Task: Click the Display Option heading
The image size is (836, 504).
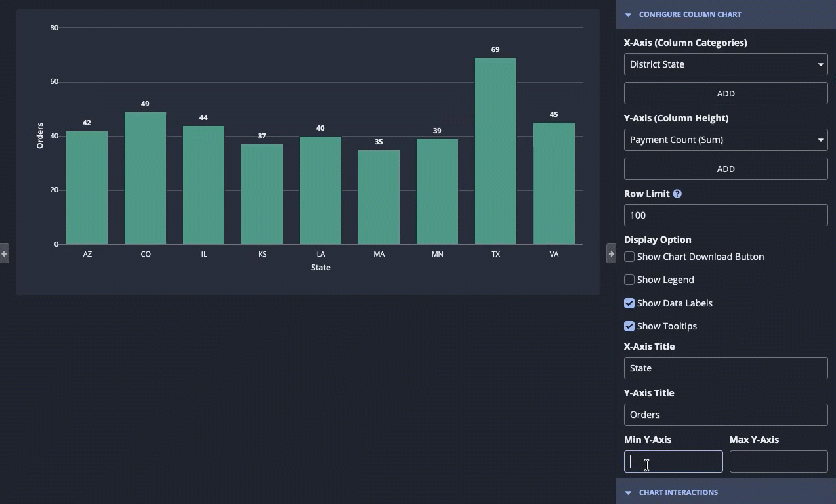Action: coord(658,240)
